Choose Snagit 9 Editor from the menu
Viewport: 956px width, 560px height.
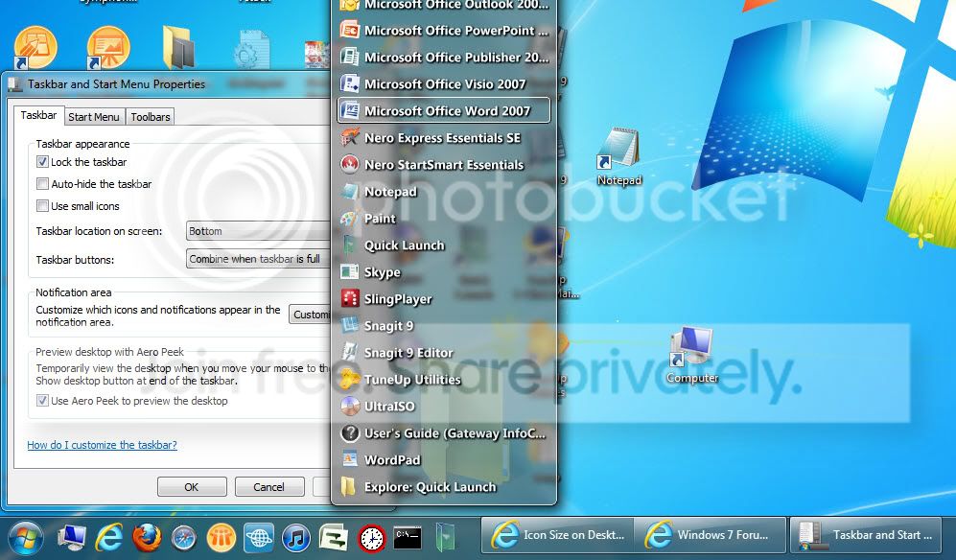(444, 352)
